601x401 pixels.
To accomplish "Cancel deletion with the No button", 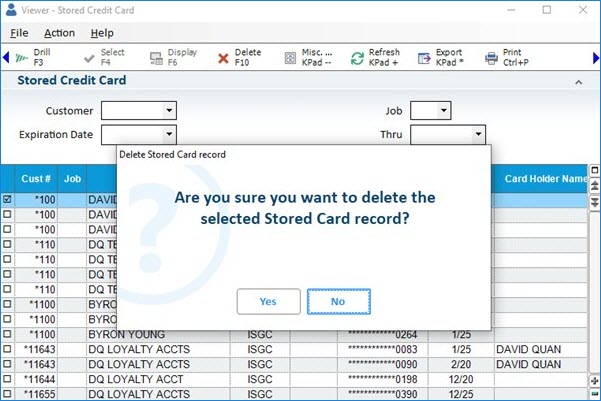I will [338, 301].
